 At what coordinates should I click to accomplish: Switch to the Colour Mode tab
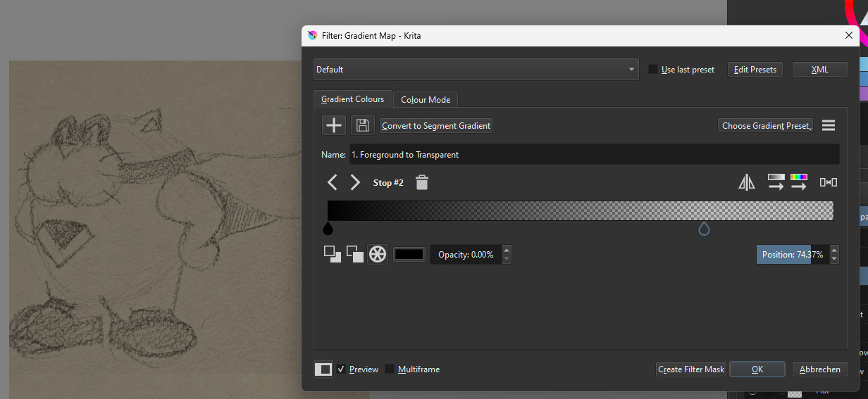pos(426,100)
